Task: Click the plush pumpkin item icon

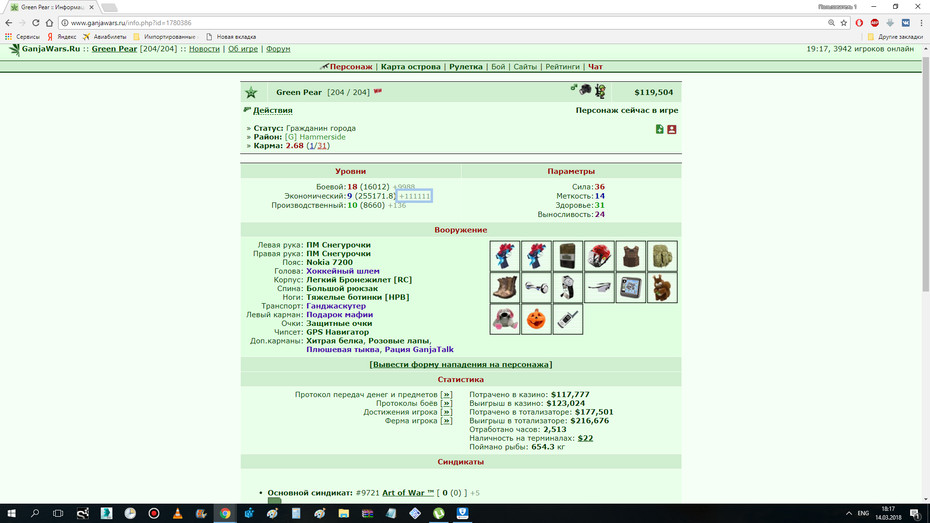Action: click(x=536, y=319)
